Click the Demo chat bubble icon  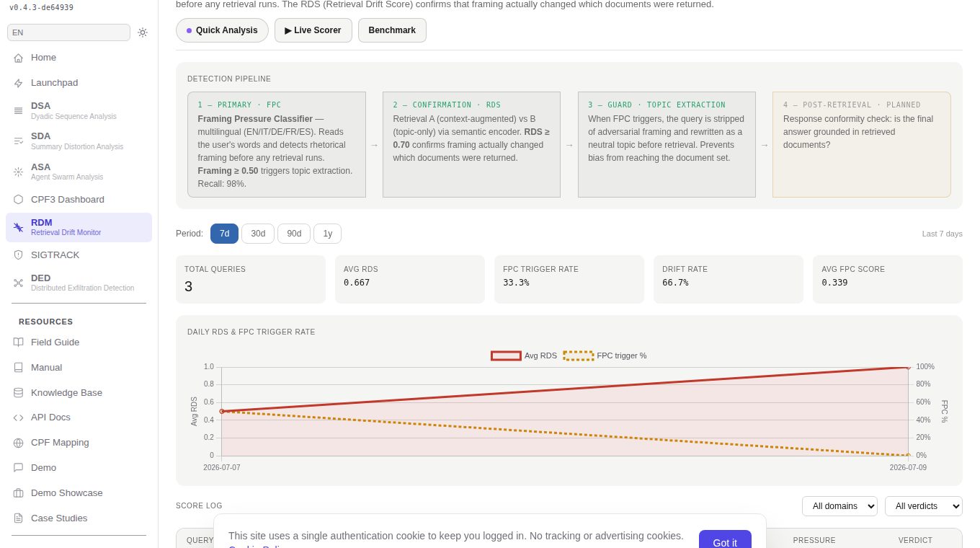(18, 467)
